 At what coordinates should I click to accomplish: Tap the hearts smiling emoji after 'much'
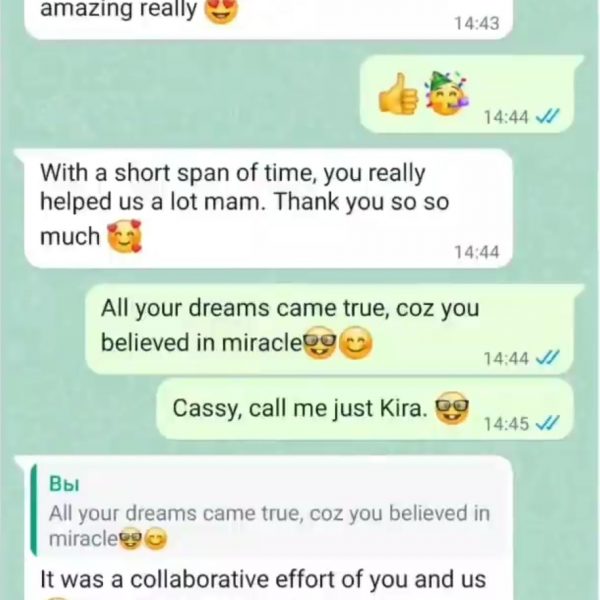124,236
